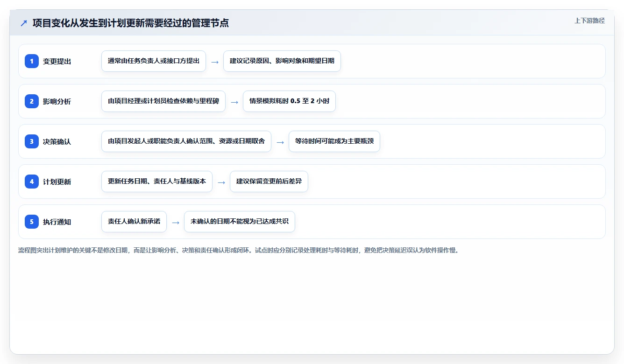The width and height of the screenshot is (624, 364).
Task: Click the arrow in the 计划更新 row
Action: [x=221, y=182]
